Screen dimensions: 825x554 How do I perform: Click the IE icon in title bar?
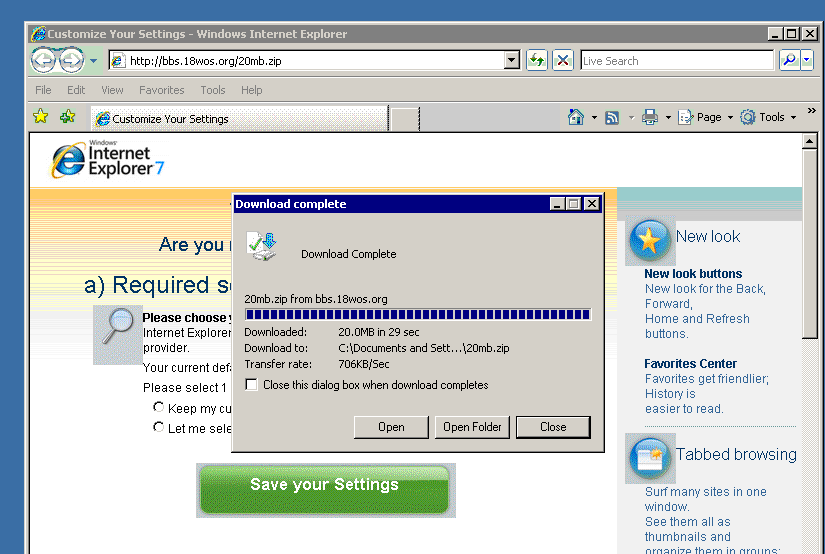pos(38,34)
